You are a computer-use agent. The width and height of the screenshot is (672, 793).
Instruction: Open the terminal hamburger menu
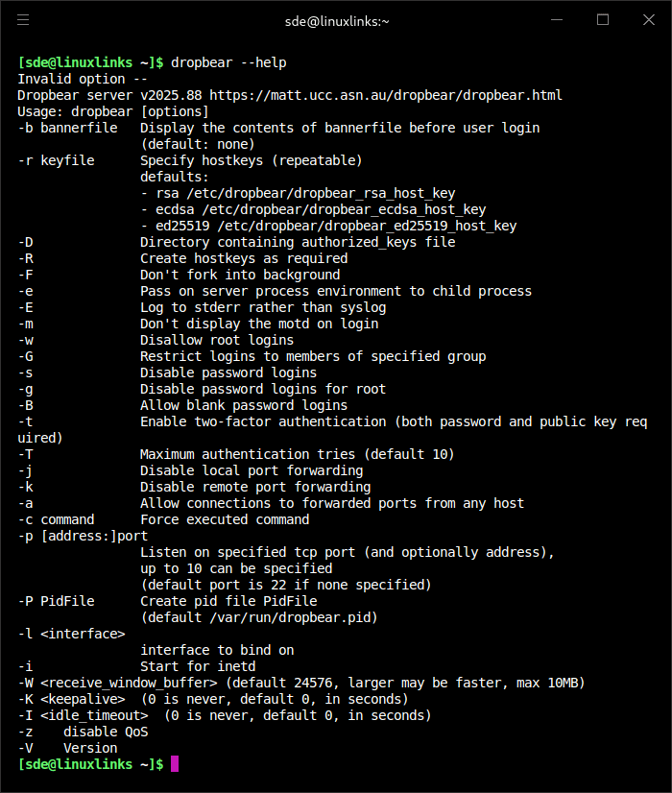click(x=23, y=19)
